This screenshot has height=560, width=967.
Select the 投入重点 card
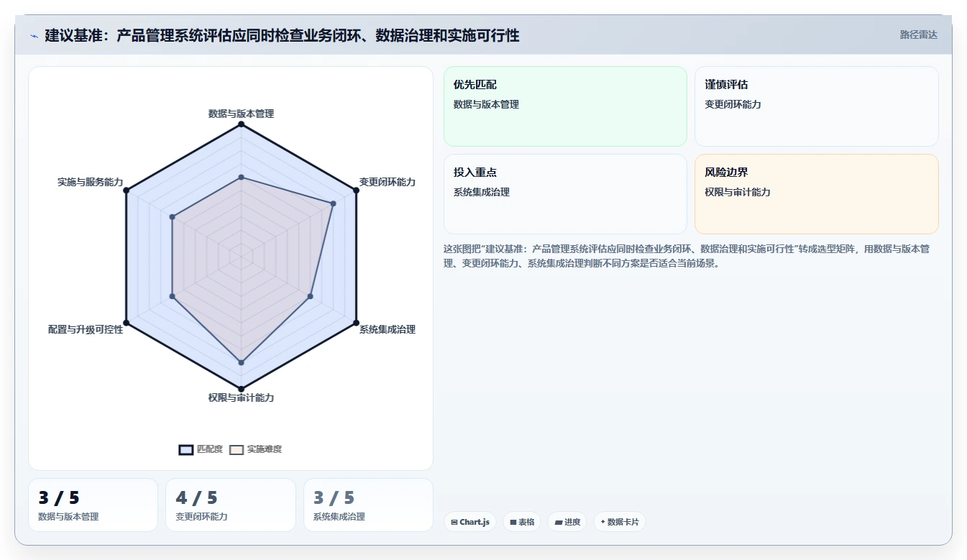(x=565, y=194)
